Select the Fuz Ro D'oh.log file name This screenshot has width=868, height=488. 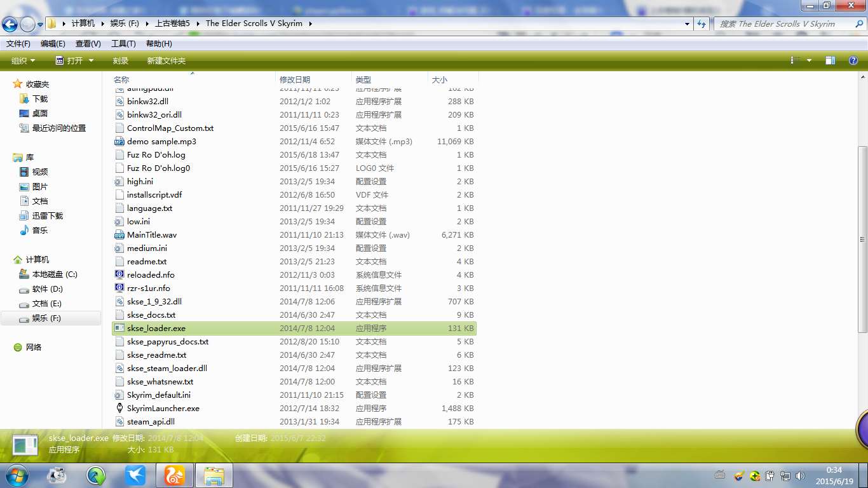[156, 155]
